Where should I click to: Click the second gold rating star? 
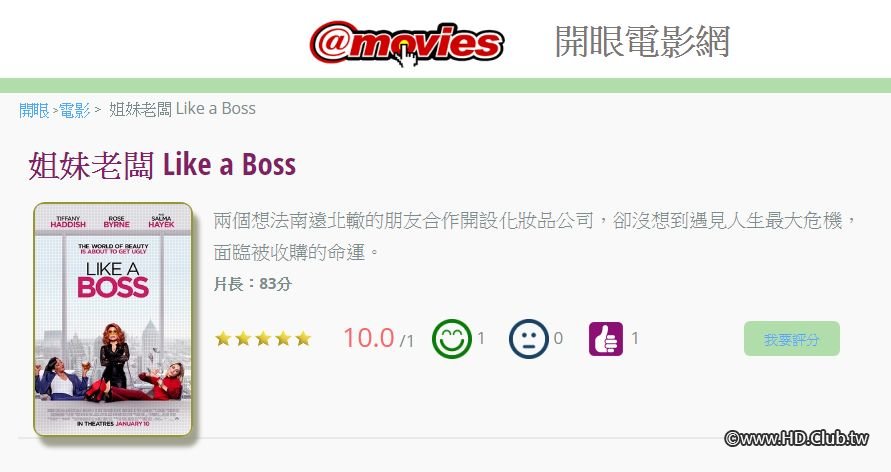pyautogui.click(x=243, y=339)
